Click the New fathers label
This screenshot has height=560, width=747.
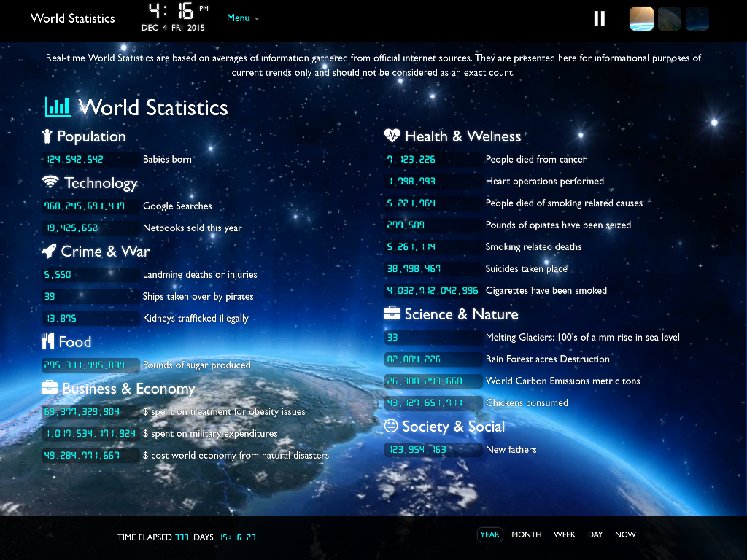[x=511, y=450]
